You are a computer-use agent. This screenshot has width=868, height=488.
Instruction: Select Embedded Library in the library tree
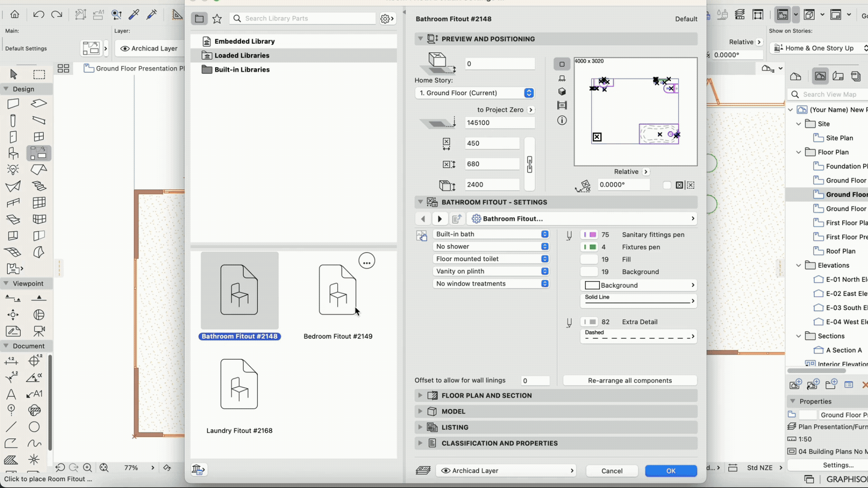click(245, 41)
